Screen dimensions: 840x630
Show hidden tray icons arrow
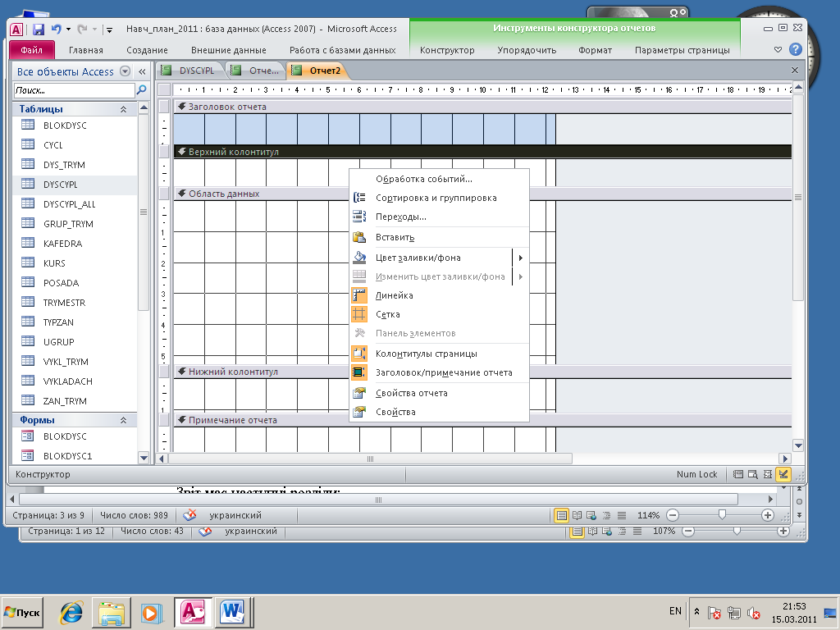(x=697, y=611)
